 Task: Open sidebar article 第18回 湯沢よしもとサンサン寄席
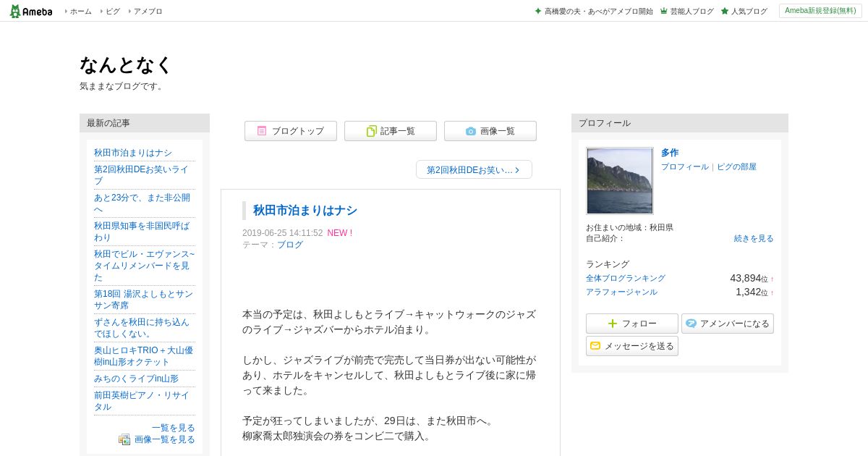tap(143, 300)
